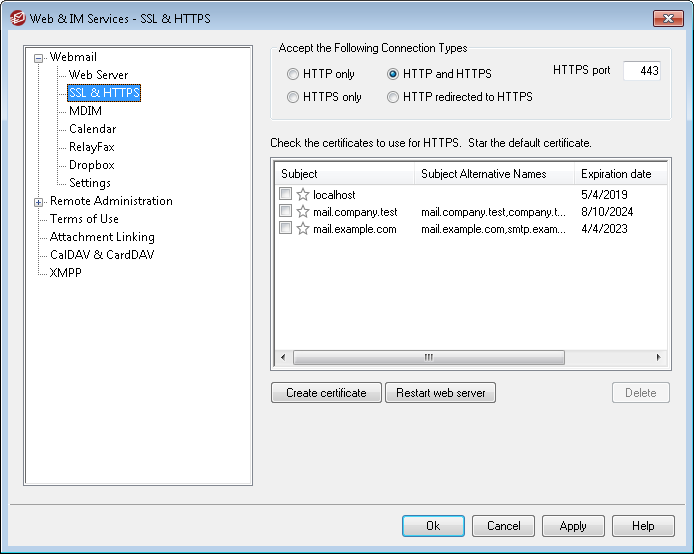Viewport: 694px width, 554px height.
Task: Click the star icon for mail.example.com
Action: [x=303, y=229]
